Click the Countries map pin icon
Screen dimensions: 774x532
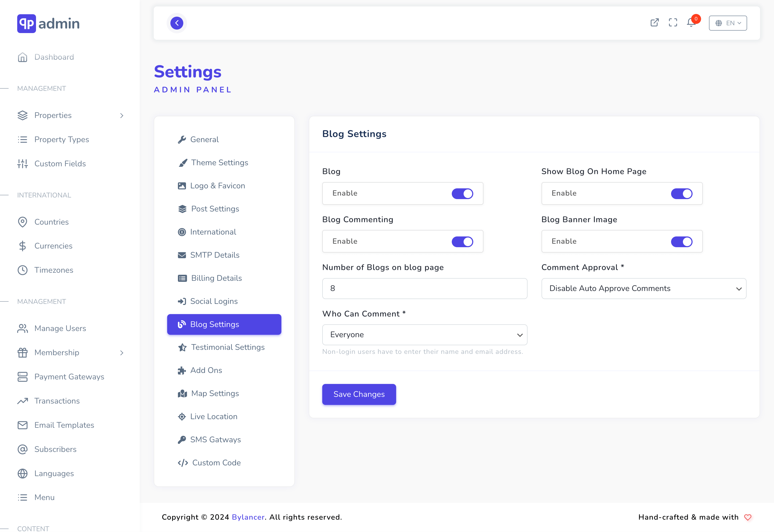coord(22,222)
